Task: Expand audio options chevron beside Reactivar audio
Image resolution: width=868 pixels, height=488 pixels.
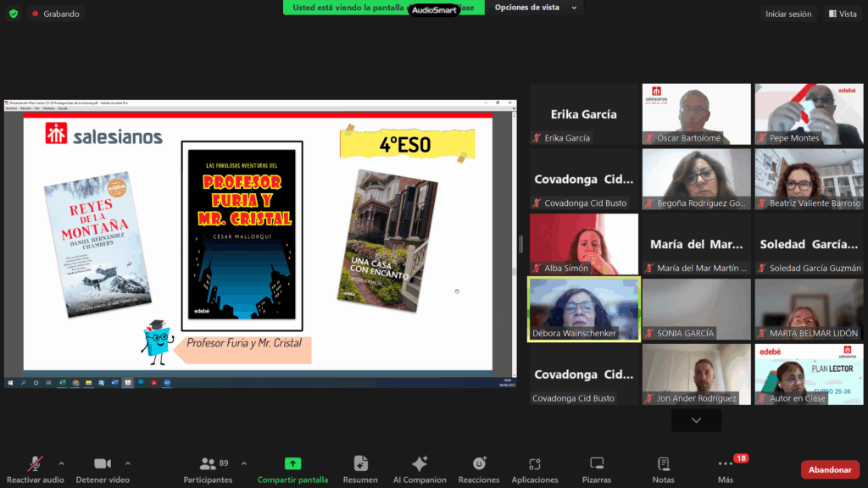Action: click(61, 463)
